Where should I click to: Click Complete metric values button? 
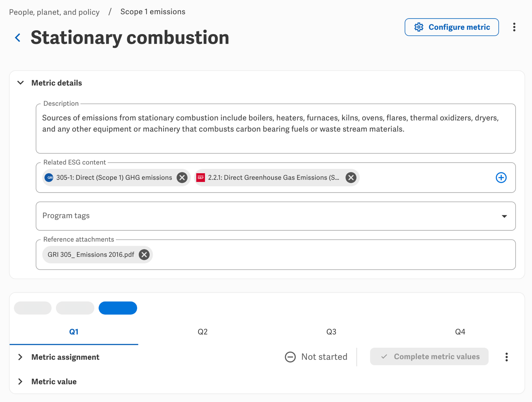tap(429, 357)
